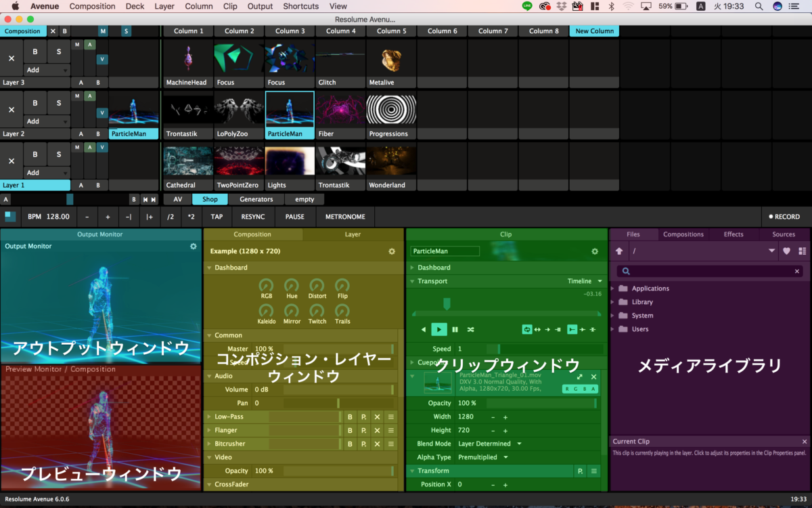Open Composition panel settings gear

click(392, 251)
